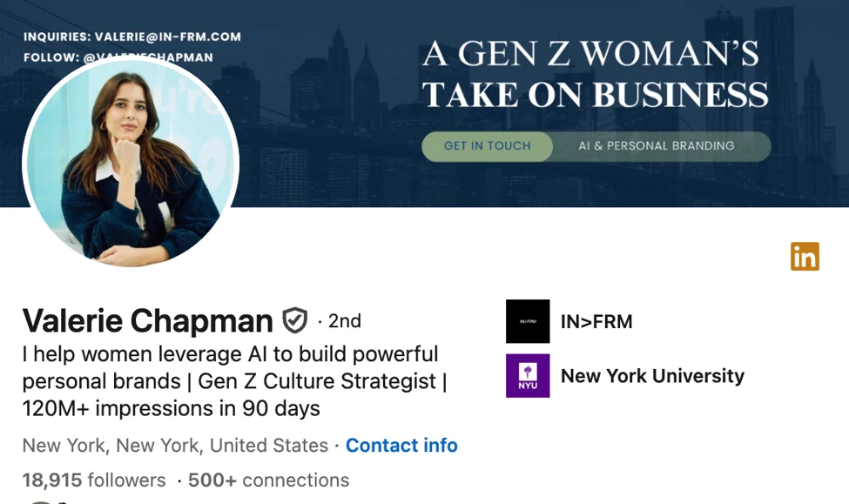Click the GET IN TOUCH banner button
Screen dimensions: 849x504
pos(488,146)
